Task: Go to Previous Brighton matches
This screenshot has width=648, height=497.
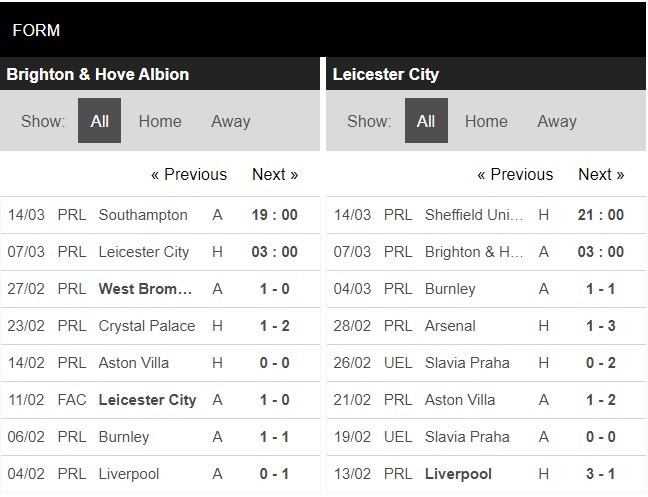Action: click(189, 174)
